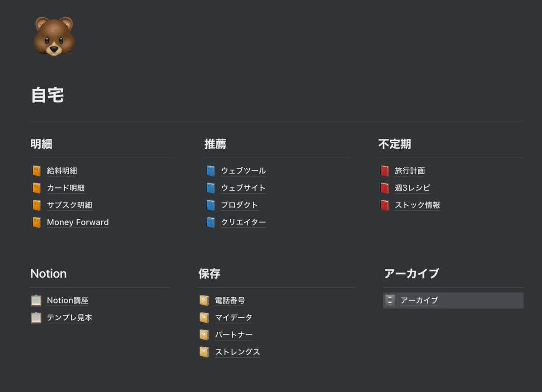Open the 週3レシピ page
The width and height of the screenshot is (542, 392).
point(412,188)
